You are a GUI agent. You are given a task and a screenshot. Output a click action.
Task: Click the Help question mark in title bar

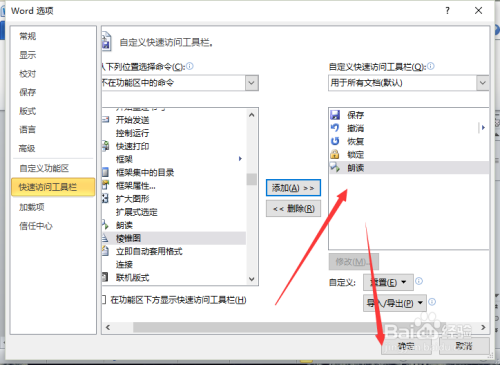click(x=447, y=11)
